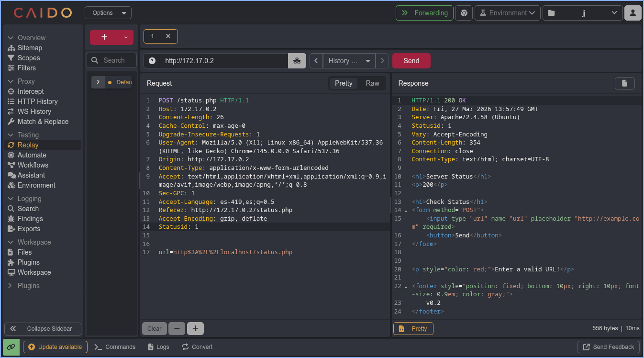Click Send Feedback button
This screenshot has height=358, width=644.
click(609, 347)
